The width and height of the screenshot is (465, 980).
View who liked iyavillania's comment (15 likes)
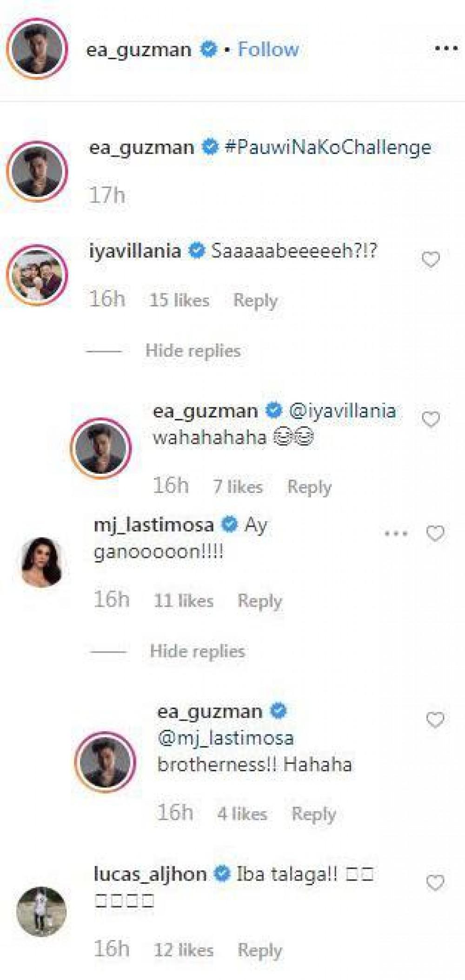[x=179, y=300]
